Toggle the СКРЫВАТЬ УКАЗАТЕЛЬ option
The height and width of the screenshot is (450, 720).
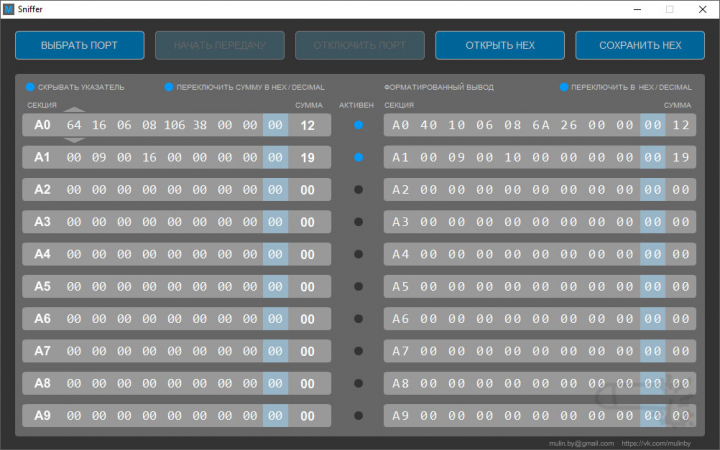30,87
